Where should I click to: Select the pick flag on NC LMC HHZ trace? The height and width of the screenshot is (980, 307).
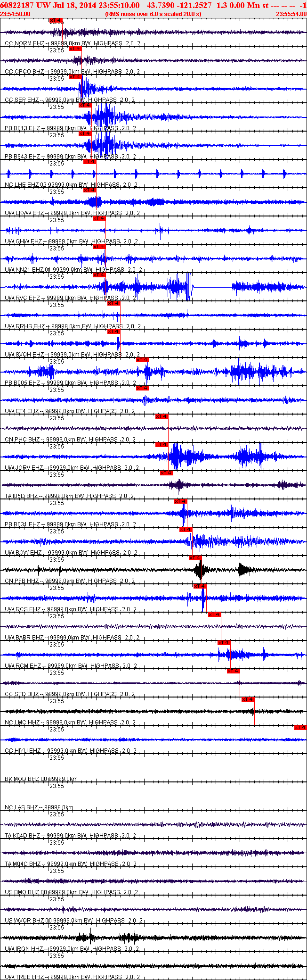(x=248, y=699)
